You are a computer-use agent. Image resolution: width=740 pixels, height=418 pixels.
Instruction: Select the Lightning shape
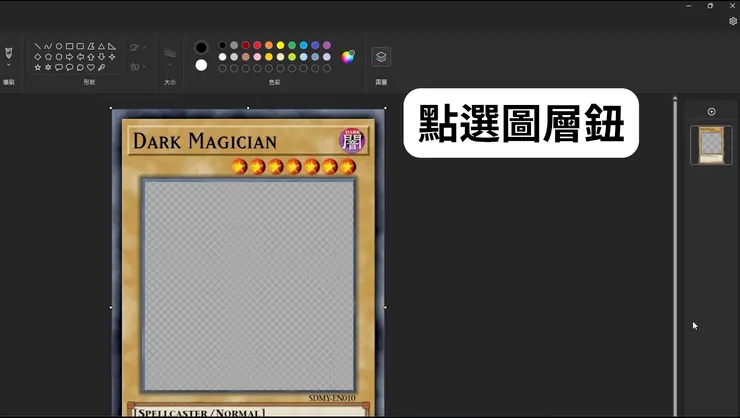tap(101, 67)
